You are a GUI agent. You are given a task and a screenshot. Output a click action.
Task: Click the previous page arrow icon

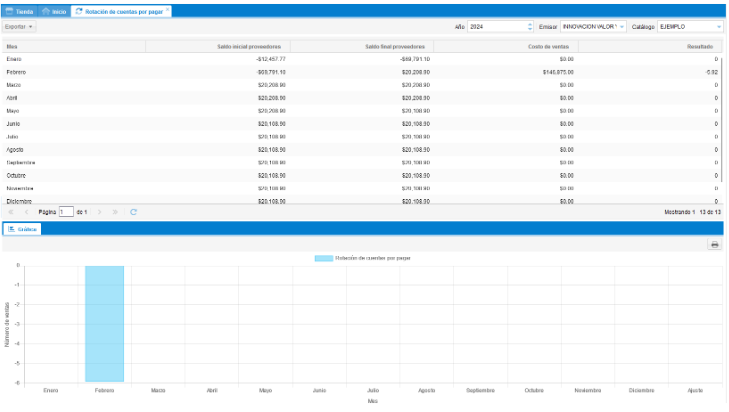click(26, 212)
